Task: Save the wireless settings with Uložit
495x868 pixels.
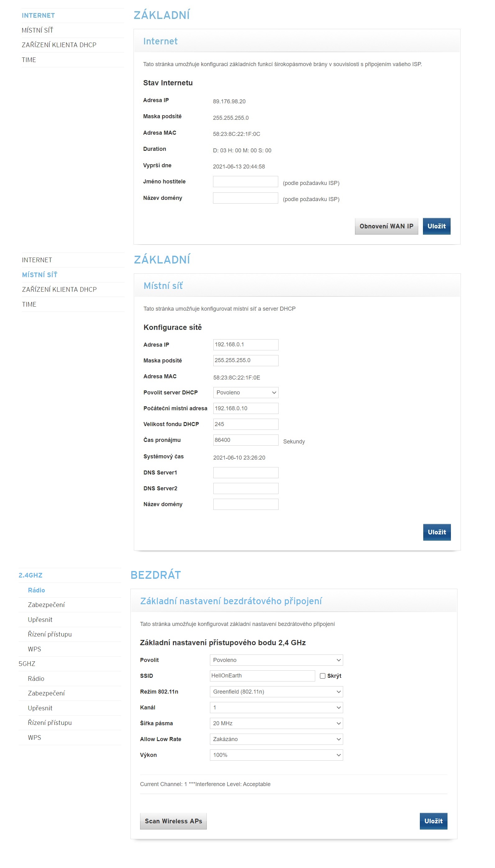Action: pos(433,821)
